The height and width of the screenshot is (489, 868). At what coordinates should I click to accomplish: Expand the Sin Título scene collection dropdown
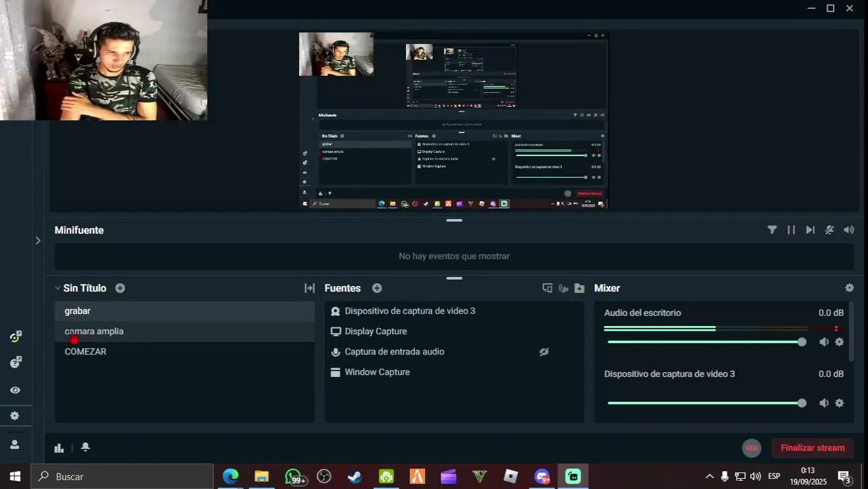58,288
